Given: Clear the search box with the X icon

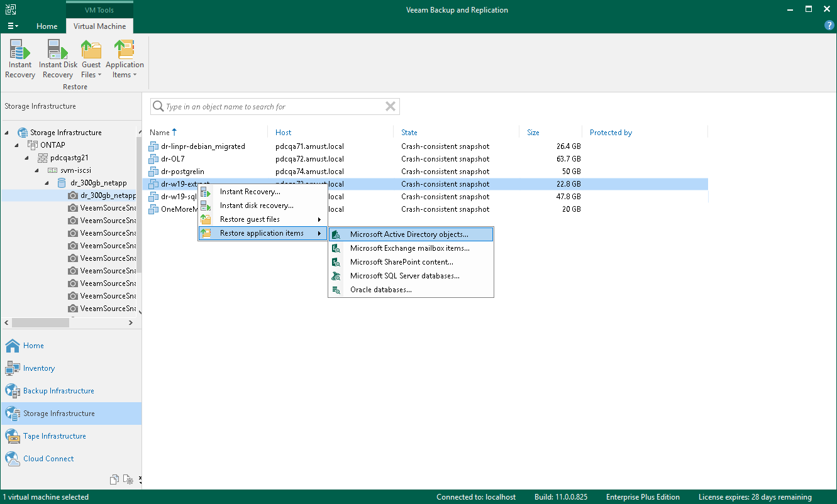Looking at the screenshot, I should click(x=391, y=106).
